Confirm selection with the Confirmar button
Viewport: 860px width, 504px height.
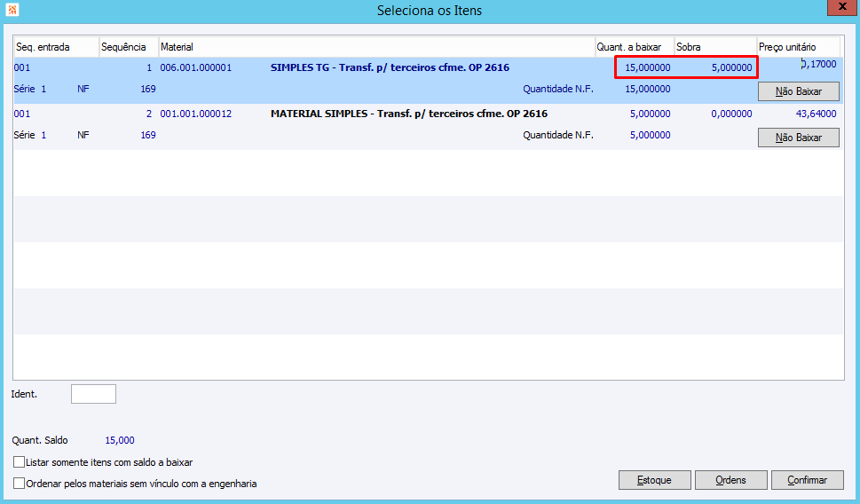click(x=807, y=480)
